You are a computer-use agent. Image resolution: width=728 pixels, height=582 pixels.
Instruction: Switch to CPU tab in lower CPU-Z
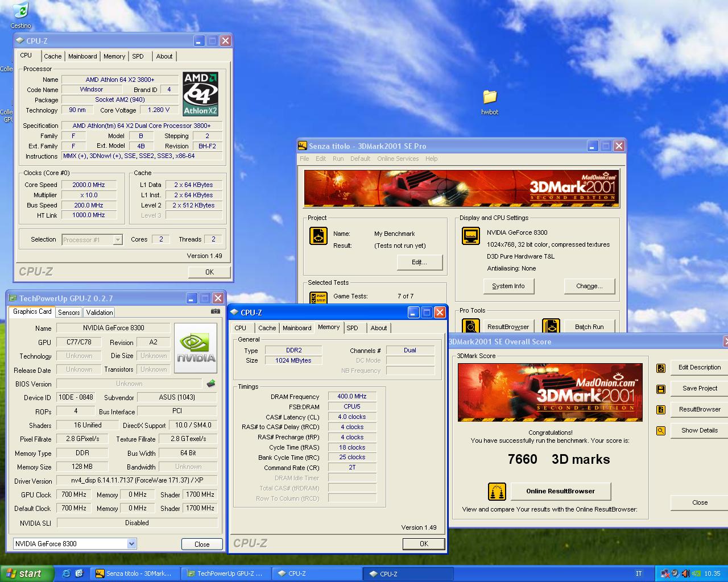(241, 328)
